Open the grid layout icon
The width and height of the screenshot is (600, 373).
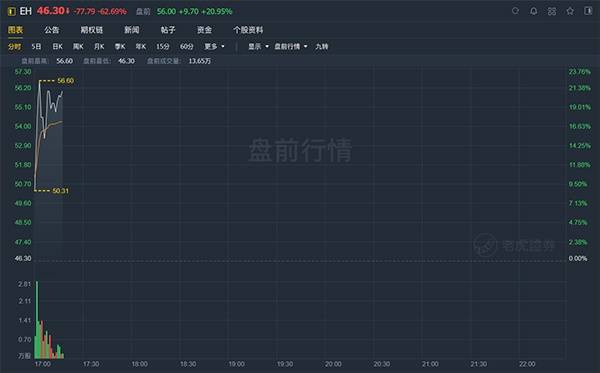(552, 11)
